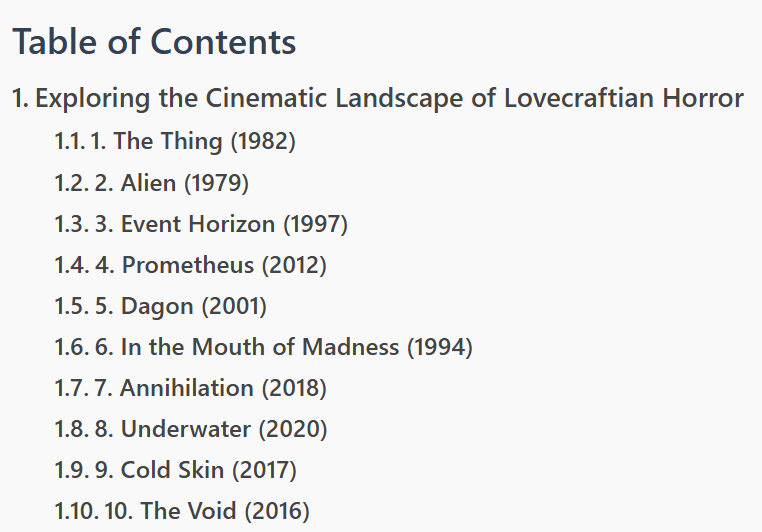Click the leading 1. of the main entry
This screenshot has width=762, height=532.
pyautogui.click(x=20, y=99)
